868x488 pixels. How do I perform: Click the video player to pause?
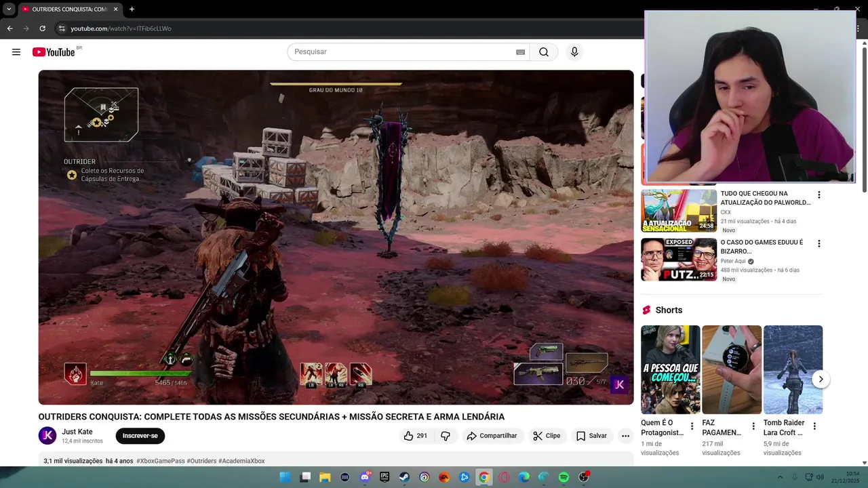(336, 237)
